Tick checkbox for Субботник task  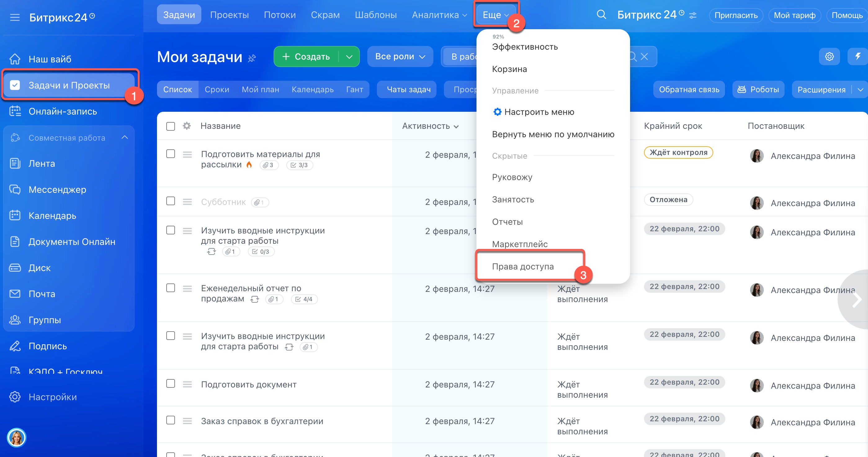coord(171,201)
